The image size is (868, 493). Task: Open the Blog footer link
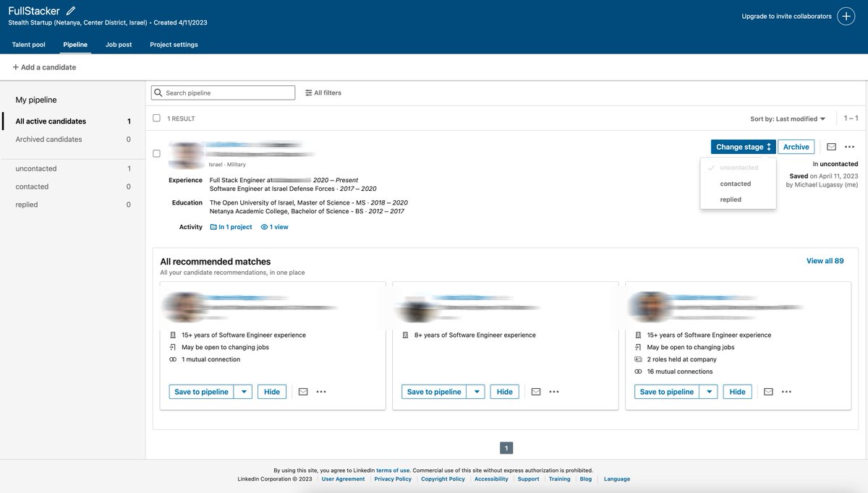click(586, 479)
